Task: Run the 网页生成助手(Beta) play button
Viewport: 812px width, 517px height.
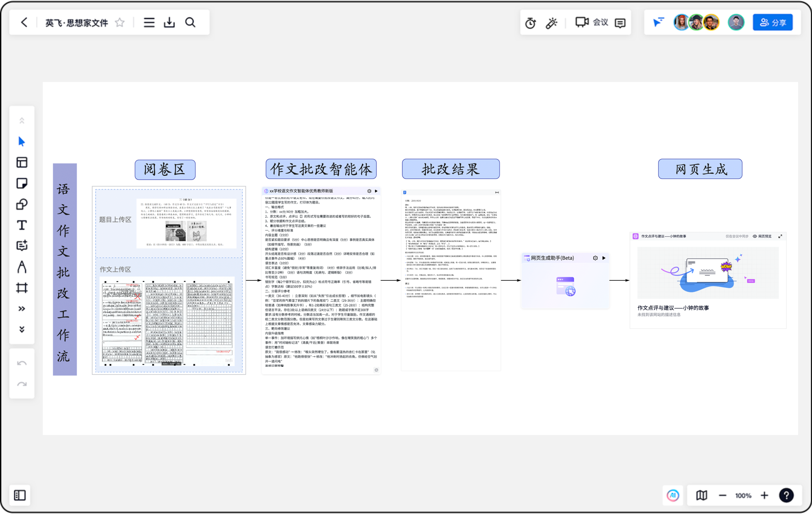Action: pyautogui.click(x=604, y=258)
